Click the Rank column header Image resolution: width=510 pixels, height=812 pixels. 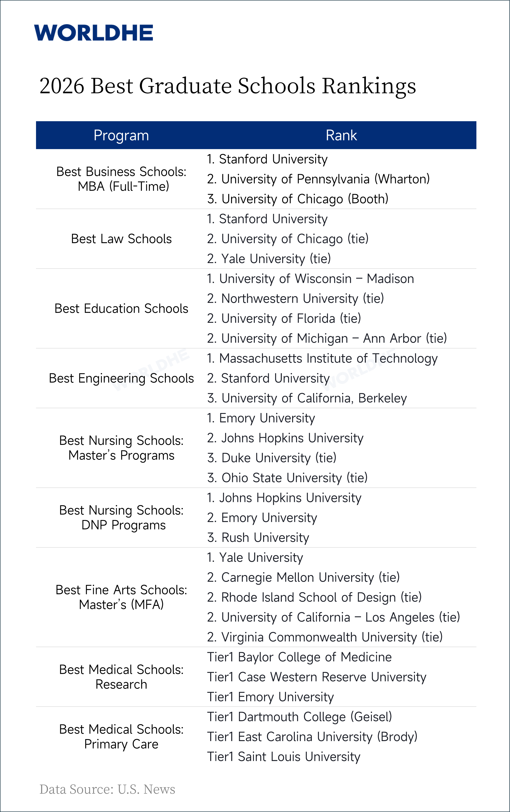(x=341, y=135)
